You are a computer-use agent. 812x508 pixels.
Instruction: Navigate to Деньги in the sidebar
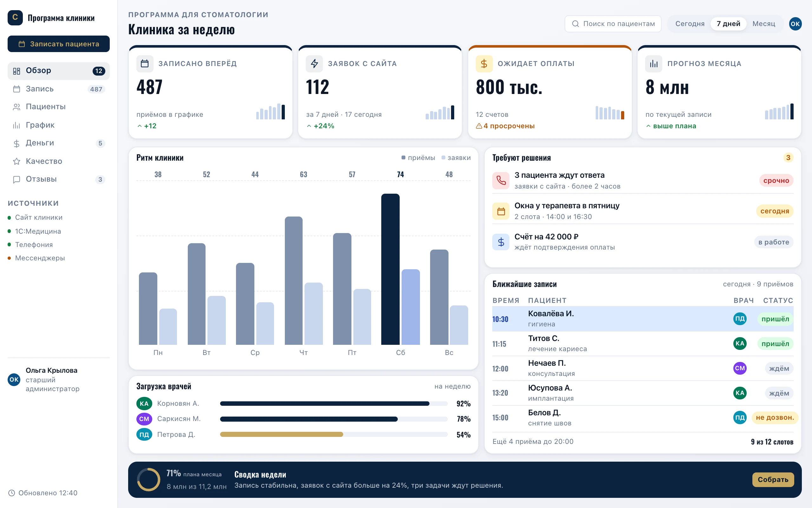pyautogui.click(x=59, y=143)
